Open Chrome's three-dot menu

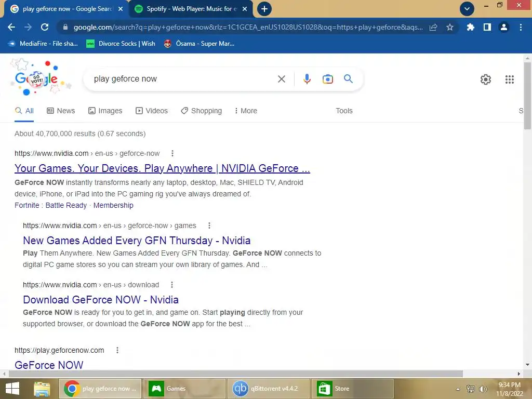click(x=521, y=27)
